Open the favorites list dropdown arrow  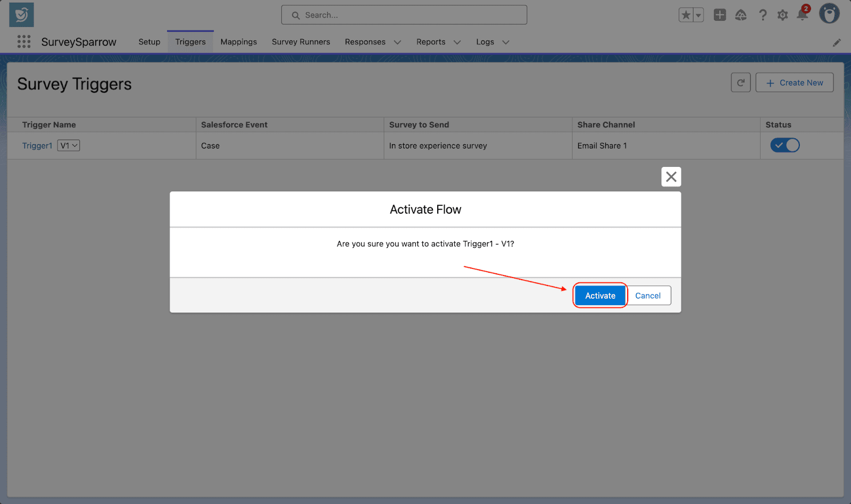tap(698, 15)
